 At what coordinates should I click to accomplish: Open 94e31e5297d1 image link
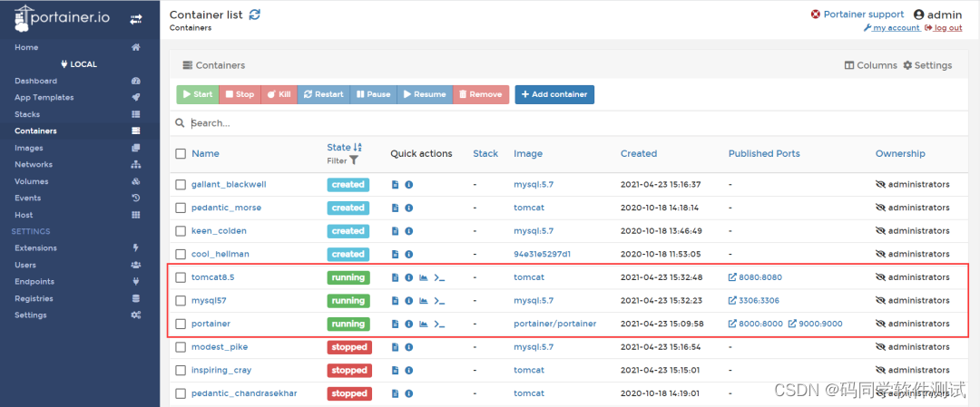click(x=542, y=254)
